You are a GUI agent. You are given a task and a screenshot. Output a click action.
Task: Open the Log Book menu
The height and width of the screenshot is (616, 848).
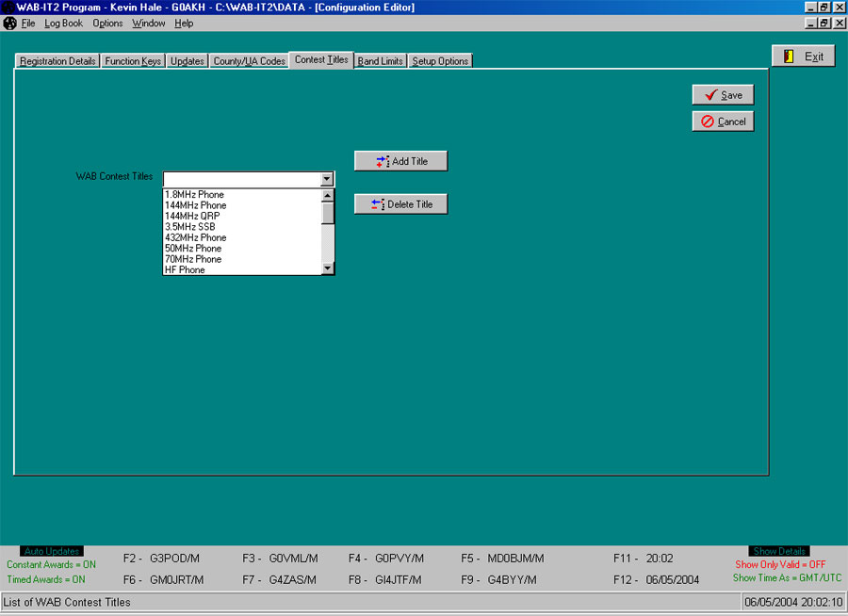pyautogui.click(x=62, y=23)
